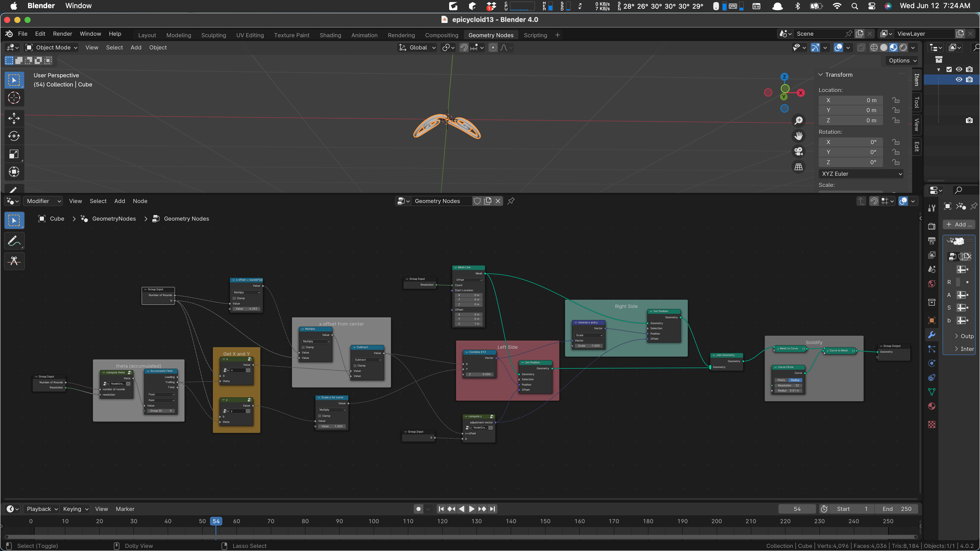
Task: Open viewport Options dropdown
Action: [x=902, y=60]
